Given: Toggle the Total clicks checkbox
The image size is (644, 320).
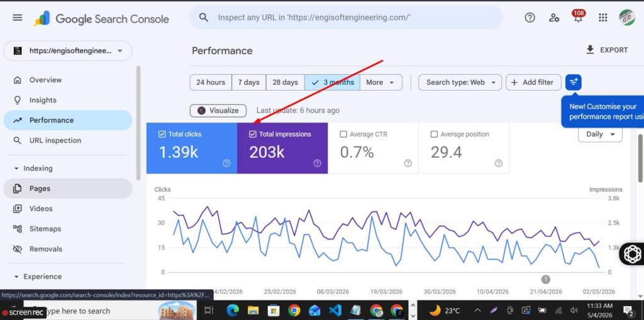Looking at the screenshot, I should 162,134.
